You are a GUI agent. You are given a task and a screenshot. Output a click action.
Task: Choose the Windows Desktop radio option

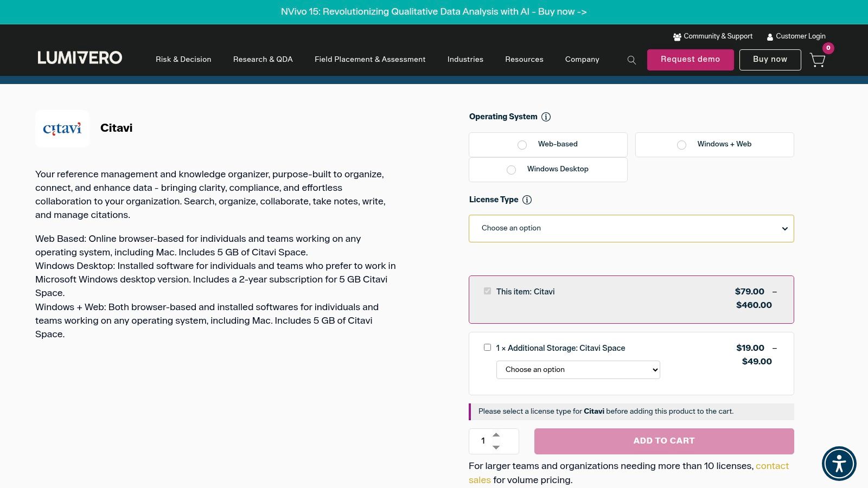pyautogui.click(x=511, y=170)
